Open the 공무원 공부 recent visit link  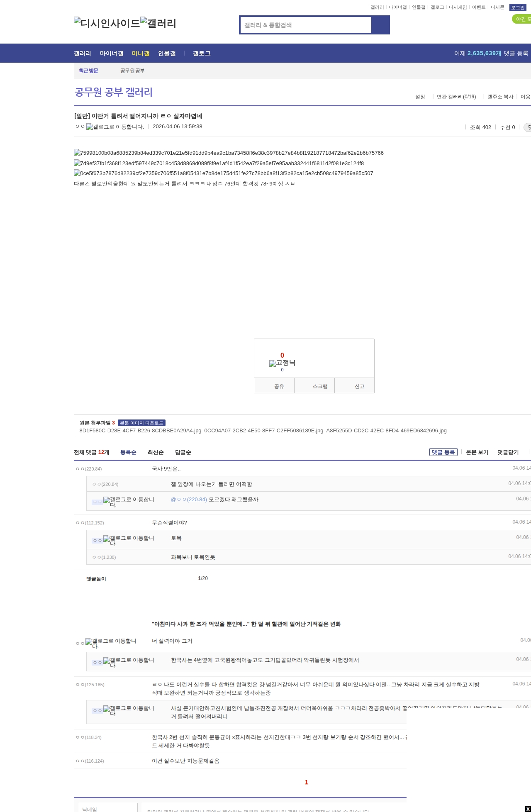(x=132, y=71)
